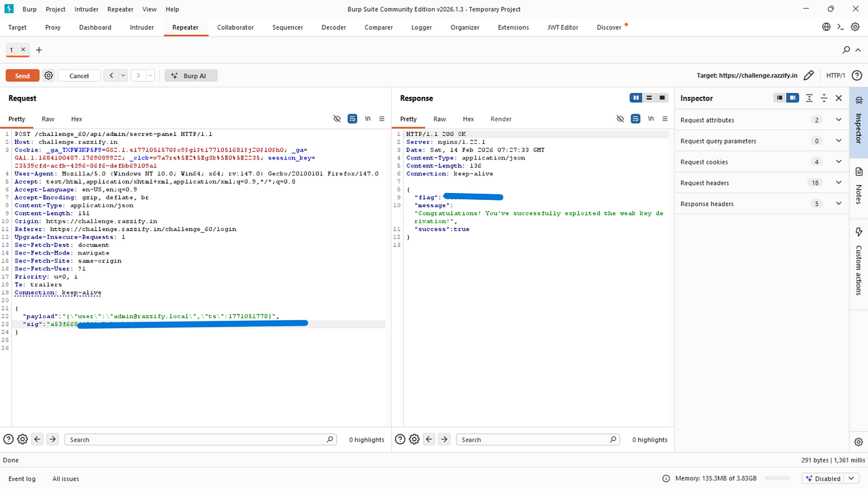Expand all Inspector sections icon
The image size is (868, 489).
(x=810, y=98)
